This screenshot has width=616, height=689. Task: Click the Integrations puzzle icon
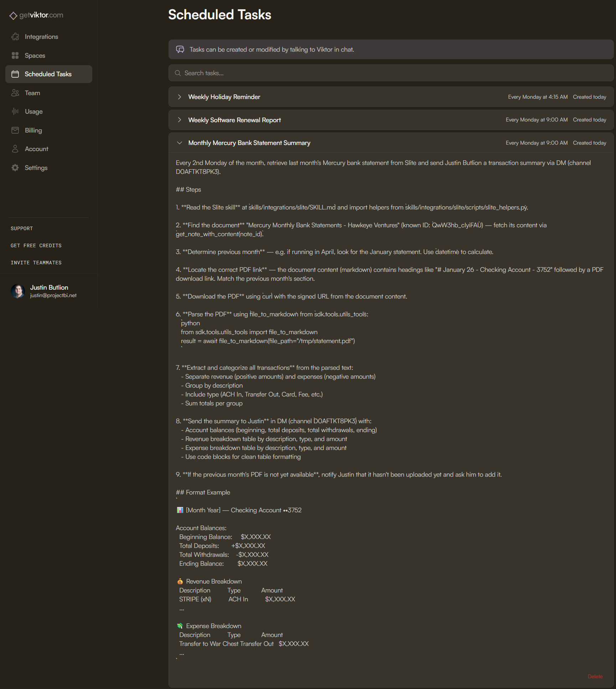tap(15, 37)
